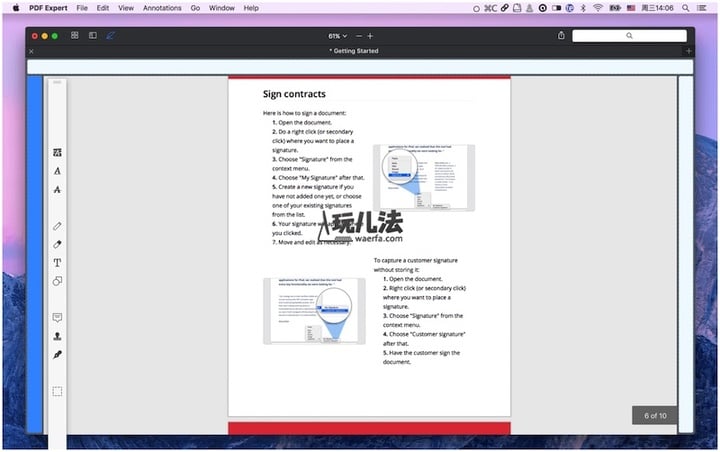Open the 61% zoom level dropdown
The width and height of the screenshot is (720, 452).
tap(338, 36)
